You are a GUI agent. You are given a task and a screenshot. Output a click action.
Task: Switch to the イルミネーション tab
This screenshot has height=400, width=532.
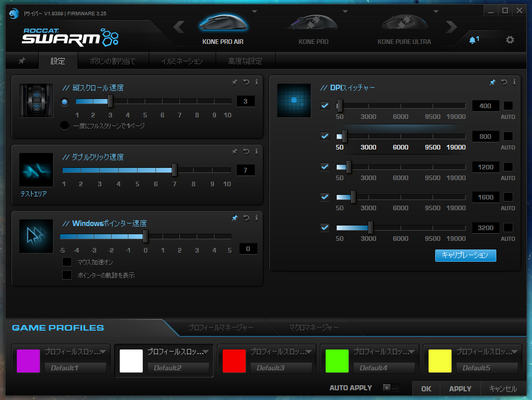(x=182, y=61)
